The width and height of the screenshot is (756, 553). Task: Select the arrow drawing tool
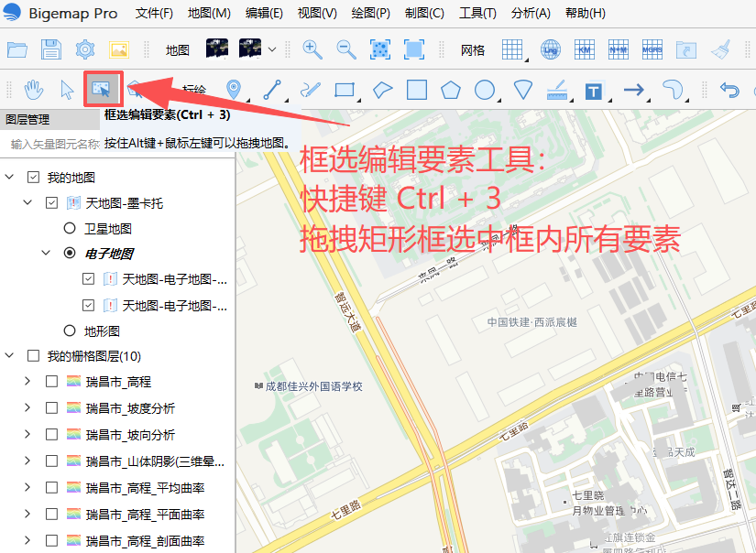[x=633, y=90]
